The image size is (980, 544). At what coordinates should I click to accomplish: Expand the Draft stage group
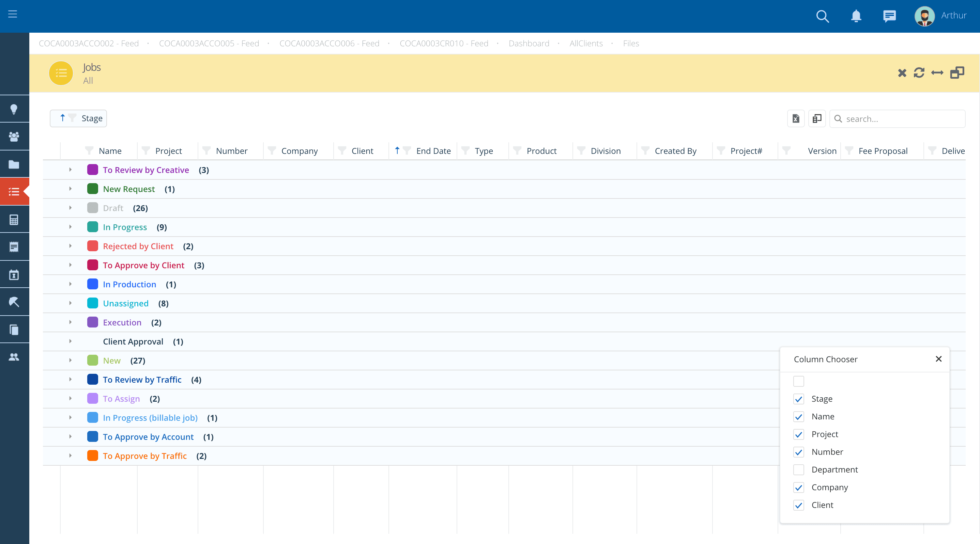pyautogui.click(x=71, y=208)
